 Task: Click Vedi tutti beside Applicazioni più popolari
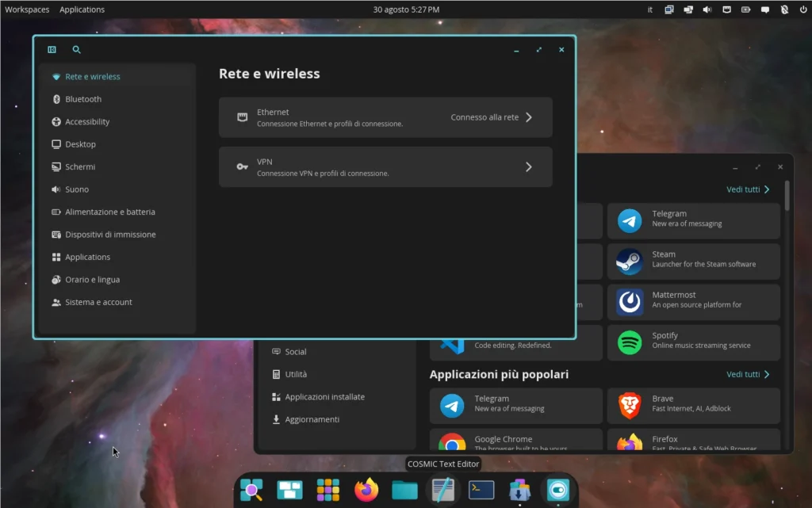click(748, 374)
